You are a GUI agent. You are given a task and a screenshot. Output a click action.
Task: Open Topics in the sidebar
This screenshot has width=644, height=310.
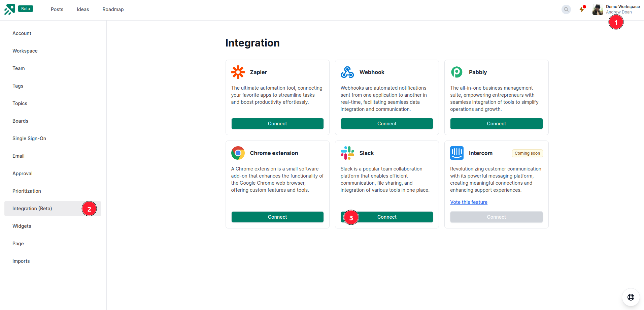coord(53,103)
